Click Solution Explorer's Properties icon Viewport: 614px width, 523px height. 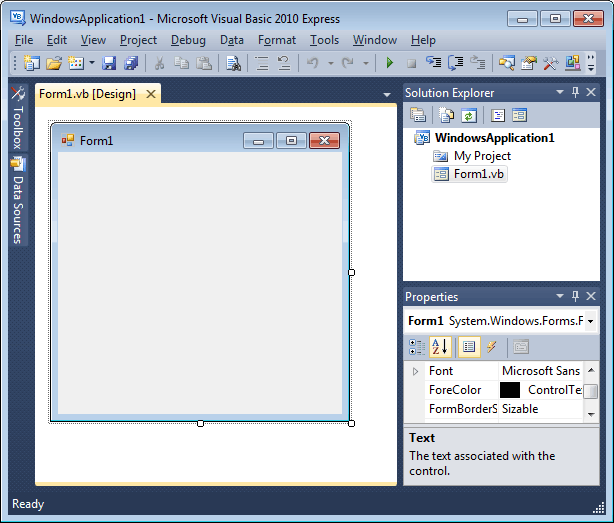click(418, 115)
